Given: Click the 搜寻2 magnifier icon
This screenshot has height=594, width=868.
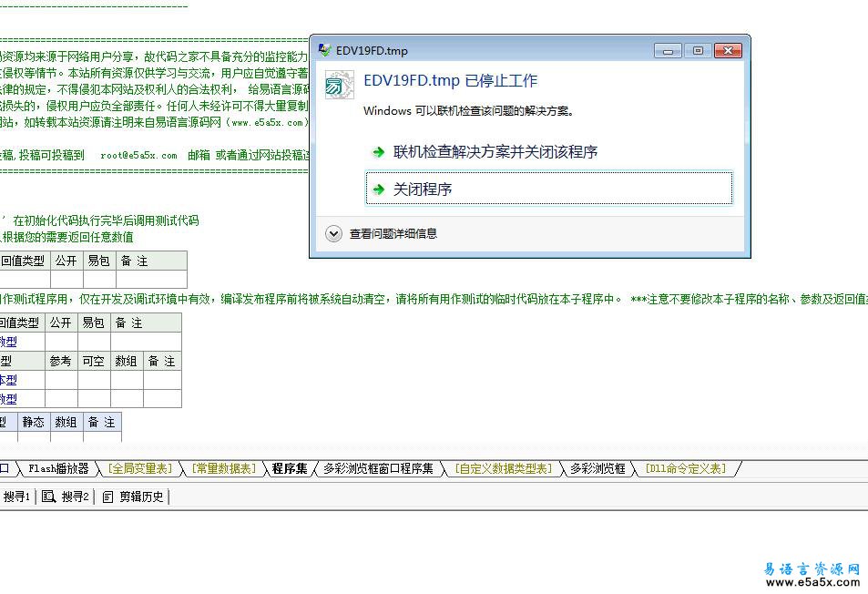Looking at the screenshot, I should coord(48,497).
